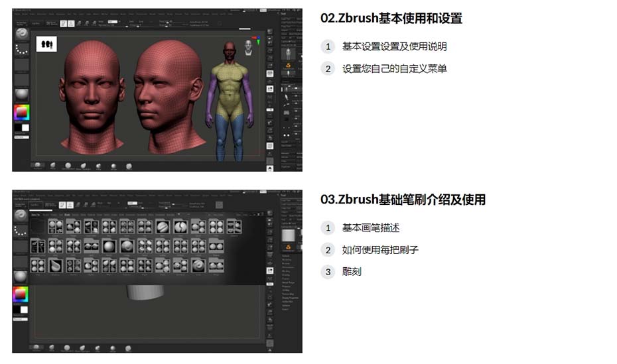Click the three-quarter head model in chapter 02 preview
Viewport: 617px width, 364px height.
click(169, 96)
